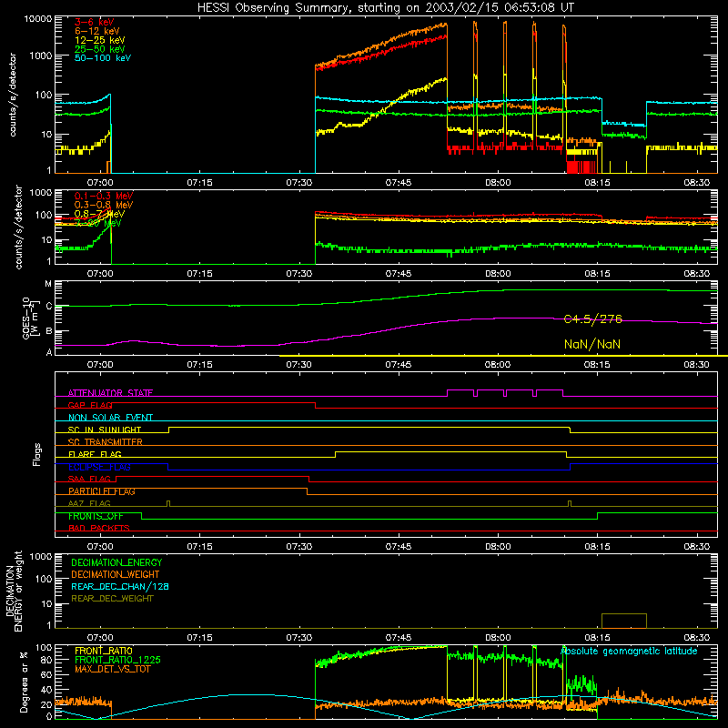This screenshot has width=728, height=728.
Task: Click the SC_IN_SUNLIGHT flag label
Action: pyautogui.click(x=105, y=430)
